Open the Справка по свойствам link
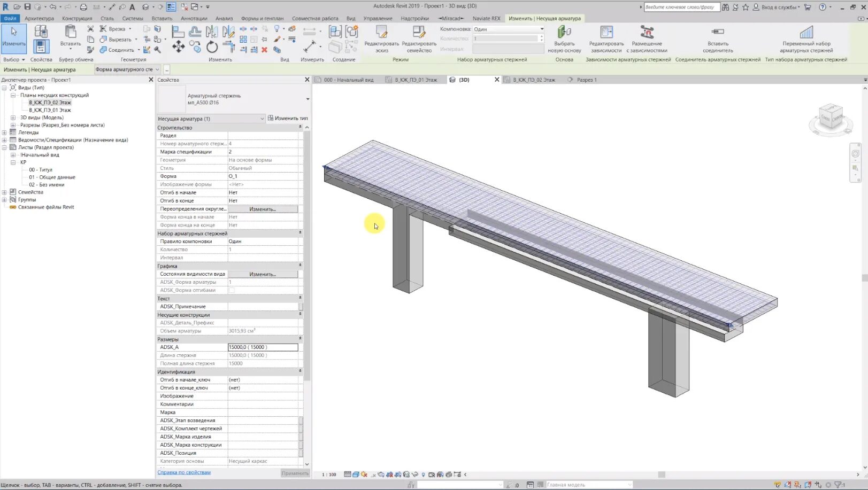 184,472
